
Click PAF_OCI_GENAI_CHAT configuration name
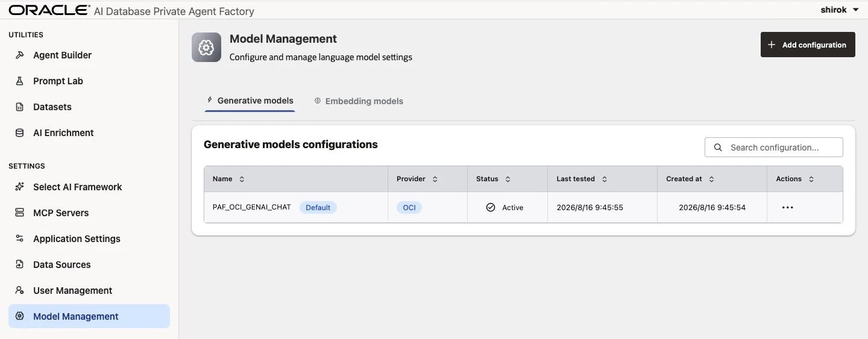pos(252,207)
